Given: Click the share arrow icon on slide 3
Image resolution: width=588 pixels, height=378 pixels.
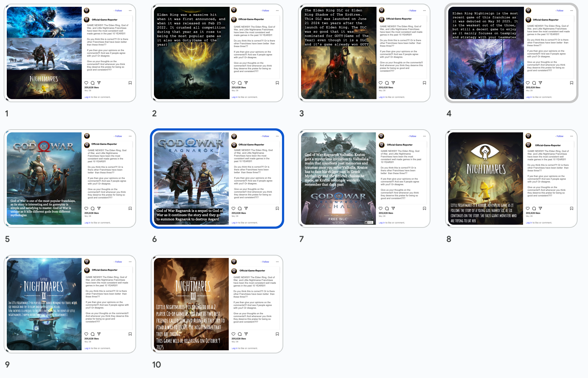Looking at the screenshot, I should (x=393, y=83).
